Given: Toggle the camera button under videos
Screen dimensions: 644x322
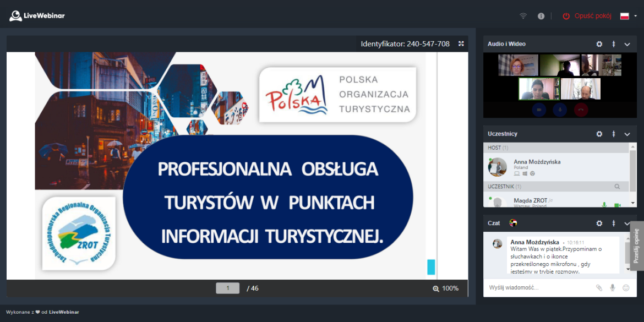Looking at the screenshot, I should click(x=539, y=110).
